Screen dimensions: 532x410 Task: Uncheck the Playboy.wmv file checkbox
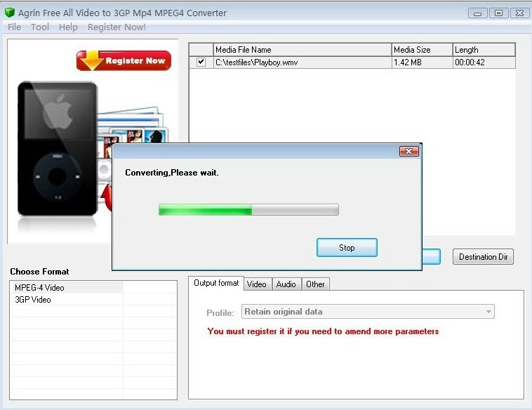[201, 62]
